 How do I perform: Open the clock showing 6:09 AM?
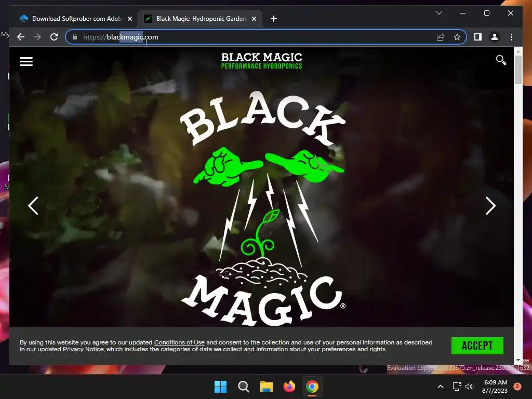(x=495, y=387)
